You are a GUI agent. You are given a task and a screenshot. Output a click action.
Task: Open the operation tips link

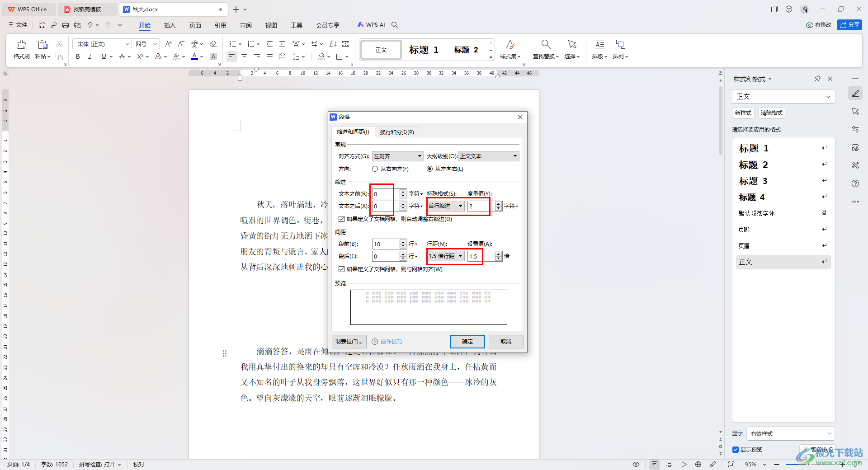click(391, 342)
